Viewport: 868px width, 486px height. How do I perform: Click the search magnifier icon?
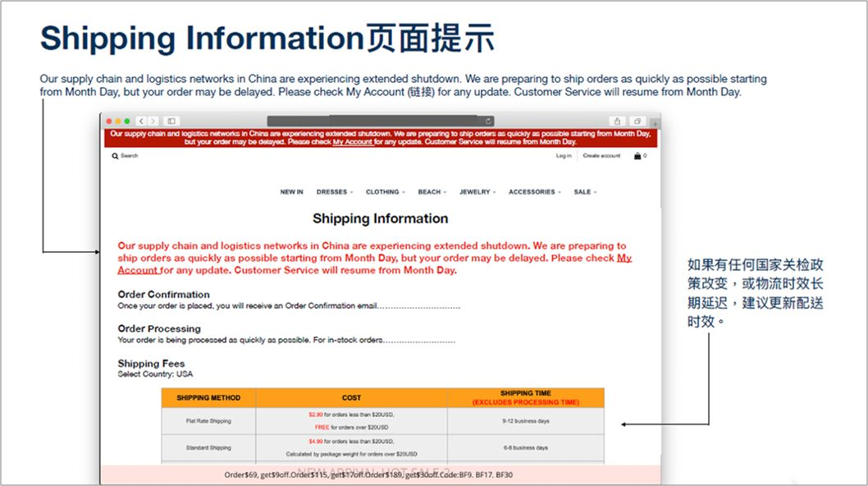pos(115,155)
